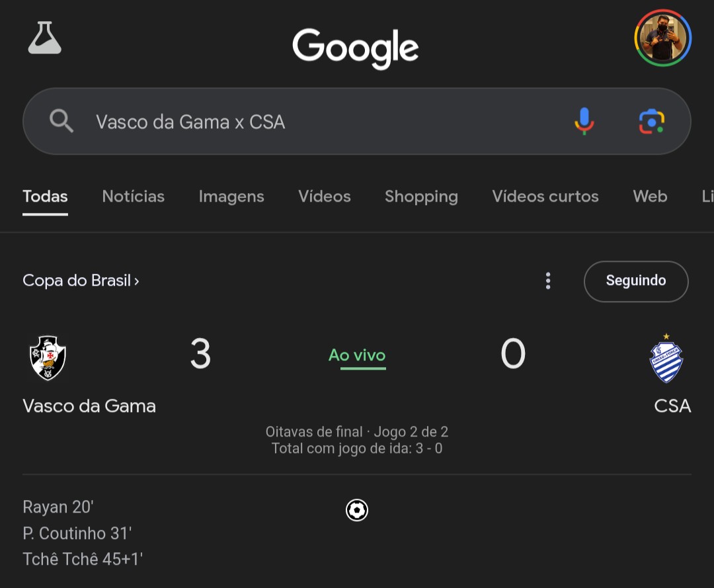Screen dimensions: 714x588
Task: Click the search field with Vasco da Gama x CSA
Action: point(357,121)
